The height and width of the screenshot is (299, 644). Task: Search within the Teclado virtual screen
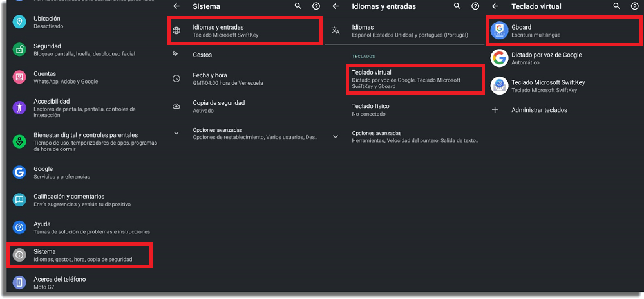[616, 6]
